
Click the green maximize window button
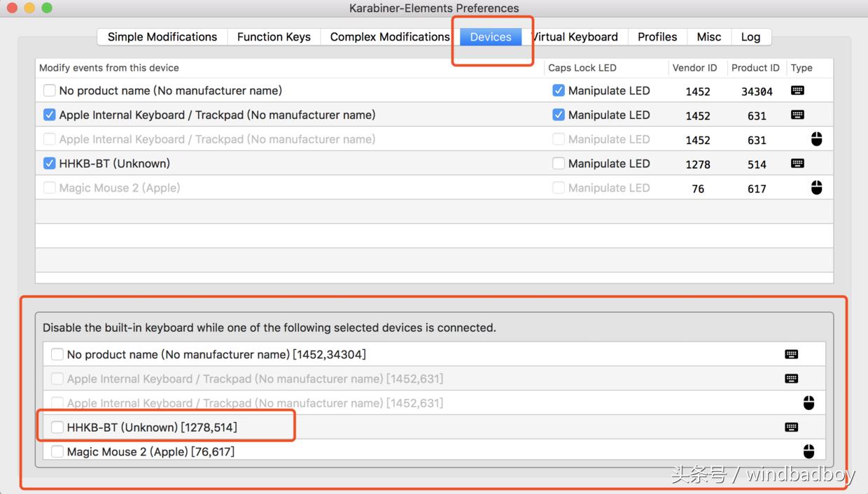point(47,8)
